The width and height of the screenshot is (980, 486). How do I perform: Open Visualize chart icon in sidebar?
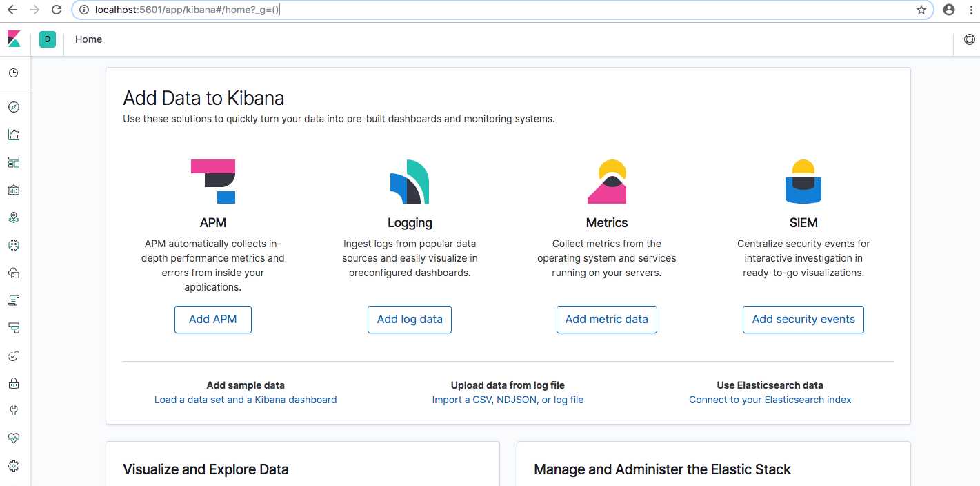point(14,135)
